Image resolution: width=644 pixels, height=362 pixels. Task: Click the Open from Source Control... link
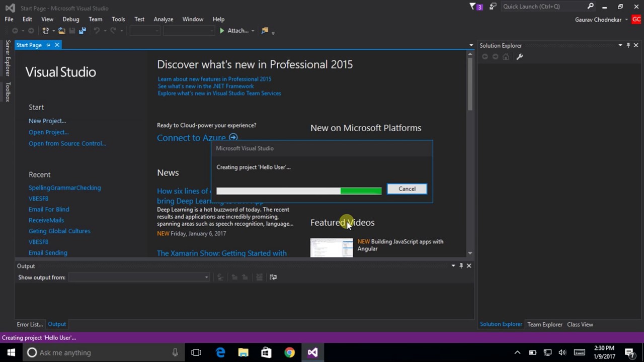tap(67, 143)
